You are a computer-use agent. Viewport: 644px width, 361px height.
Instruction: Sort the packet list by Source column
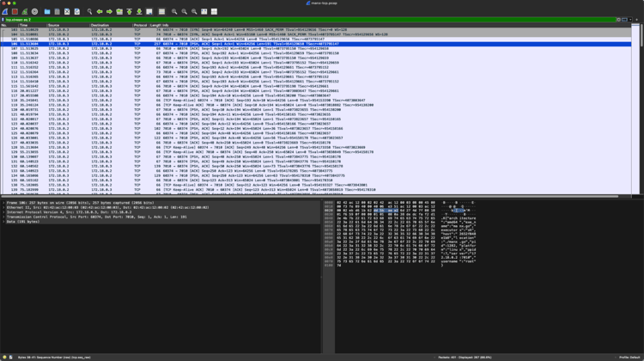point(55,25)
